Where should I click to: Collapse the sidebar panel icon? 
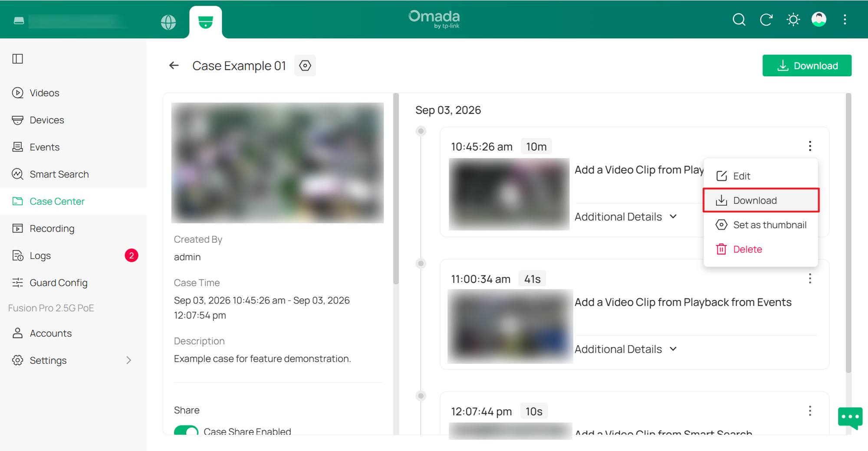coord(18,59)
